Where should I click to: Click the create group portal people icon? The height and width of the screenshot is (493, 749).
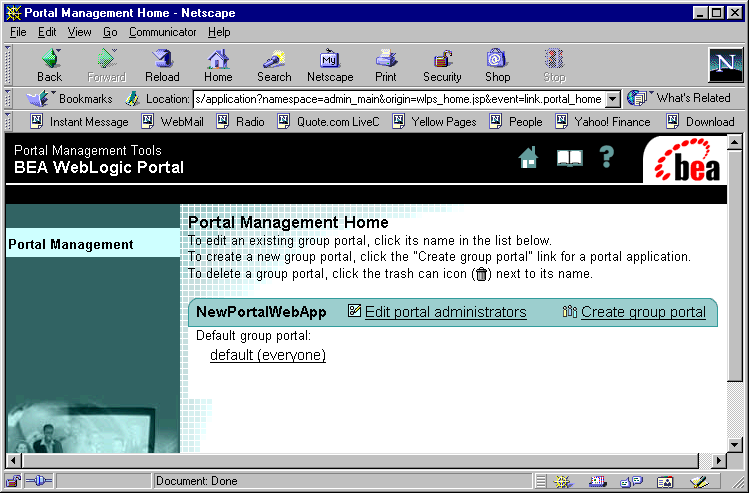point(570,311)
